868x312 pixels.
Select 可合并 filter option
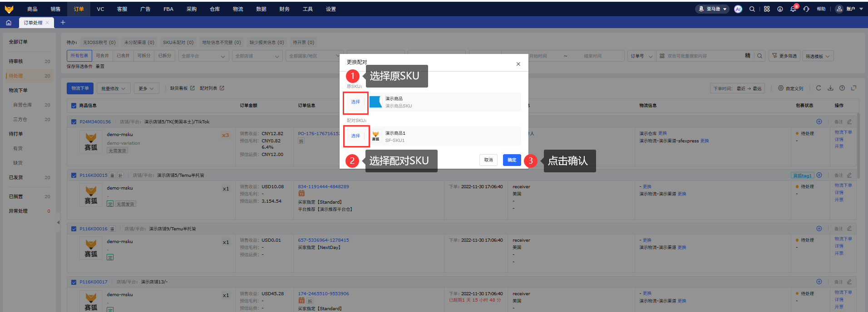point(102,56)
